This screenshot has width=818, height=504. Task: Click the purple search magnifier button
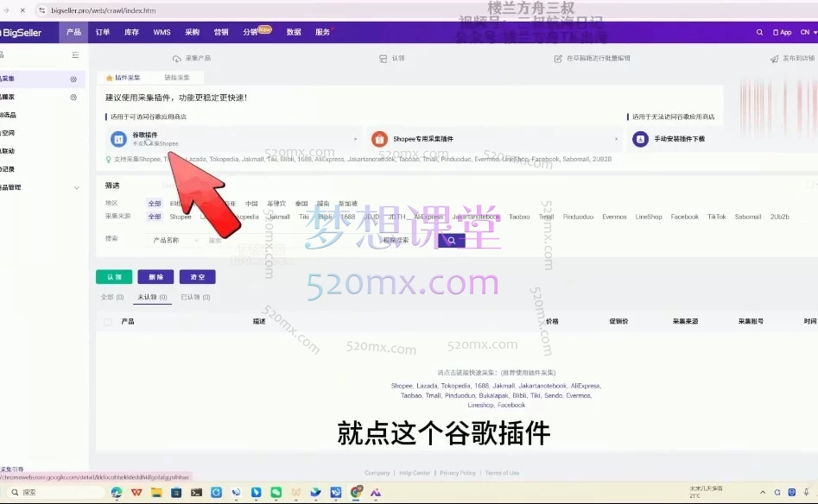click(452, 240)
